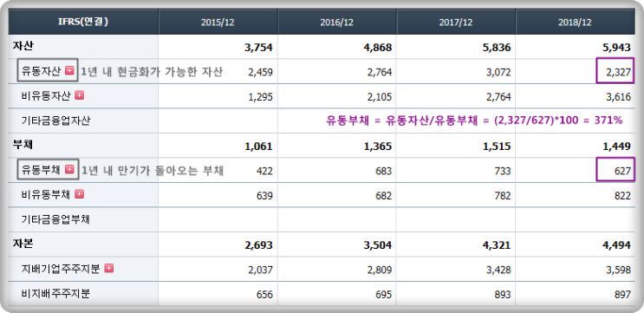Select 자본 value 4,494

[616, 245]
